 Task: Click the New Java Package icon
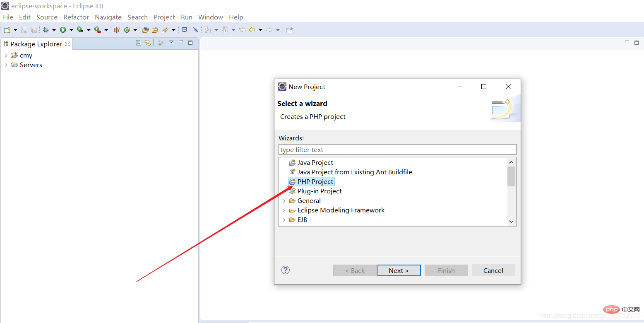tap(117, 30)
